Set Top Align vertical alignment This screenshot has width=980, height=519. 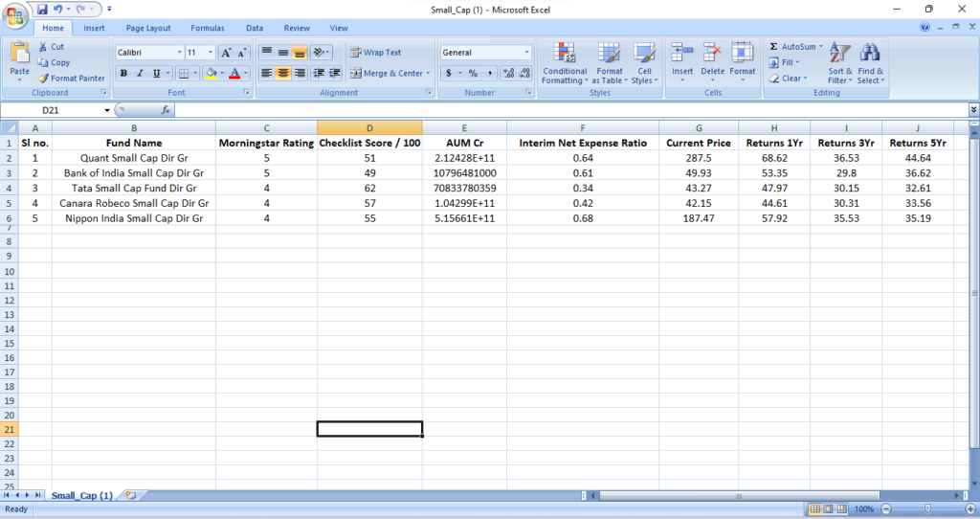click(x=267, y=53)
